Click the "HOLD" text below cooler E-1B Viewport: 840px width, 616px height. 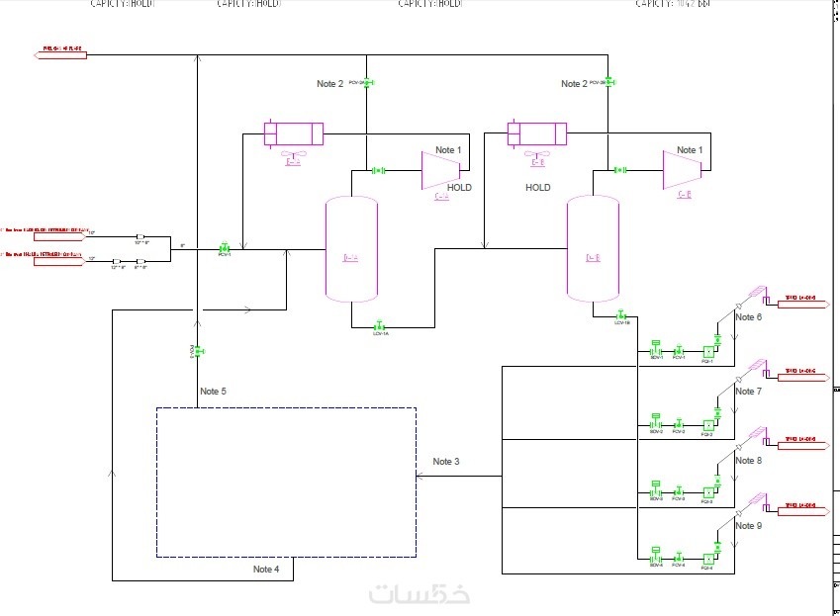pyautogui.click(x=538, y=188)
